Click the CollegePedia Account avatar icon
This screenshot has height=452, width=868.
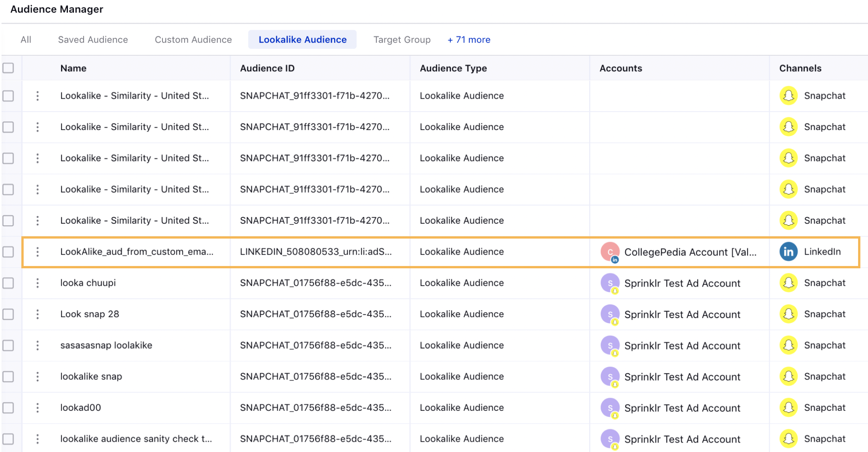610,251
